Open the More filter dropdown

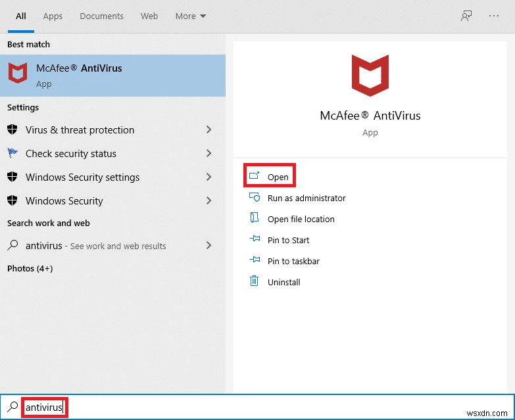pyautogui.click(x=191, y=16)
